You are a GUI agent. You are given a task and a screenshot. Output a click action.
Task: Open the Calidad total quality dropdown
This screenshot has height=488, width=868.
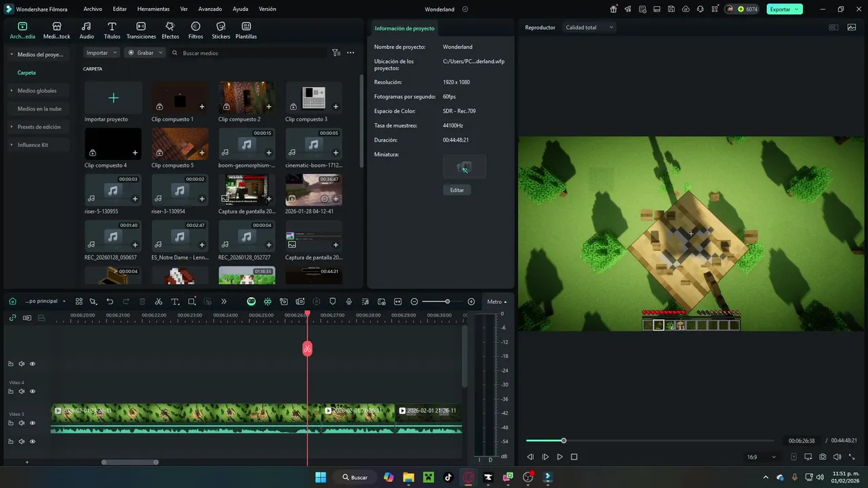589,27
